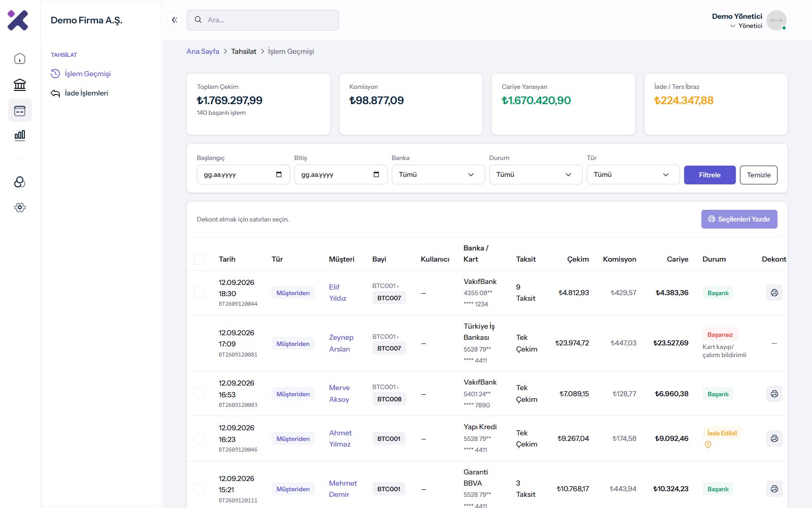Toggle the select-all checkbox in table header
Viewport: 812px width, 508px height.
199,259
